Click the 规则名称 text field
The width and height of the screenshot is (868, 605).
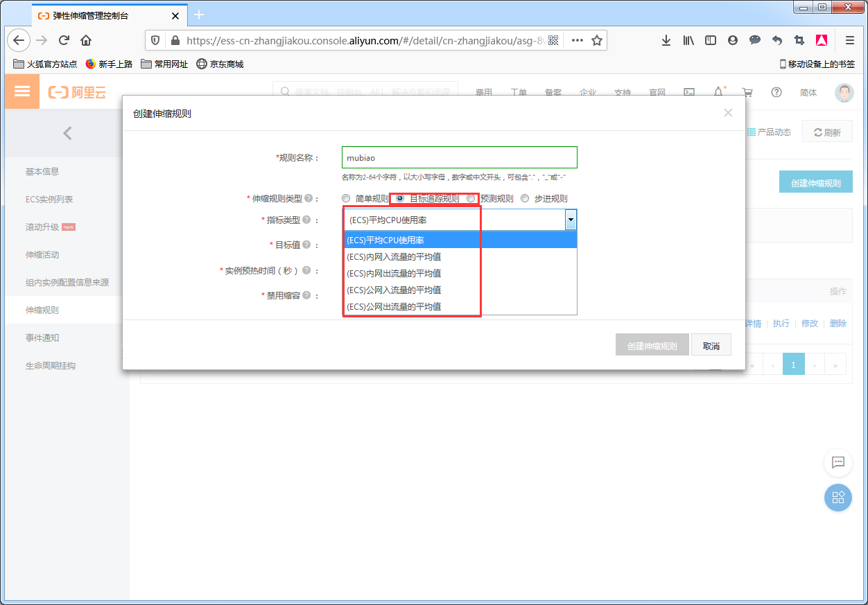(459, 157)
